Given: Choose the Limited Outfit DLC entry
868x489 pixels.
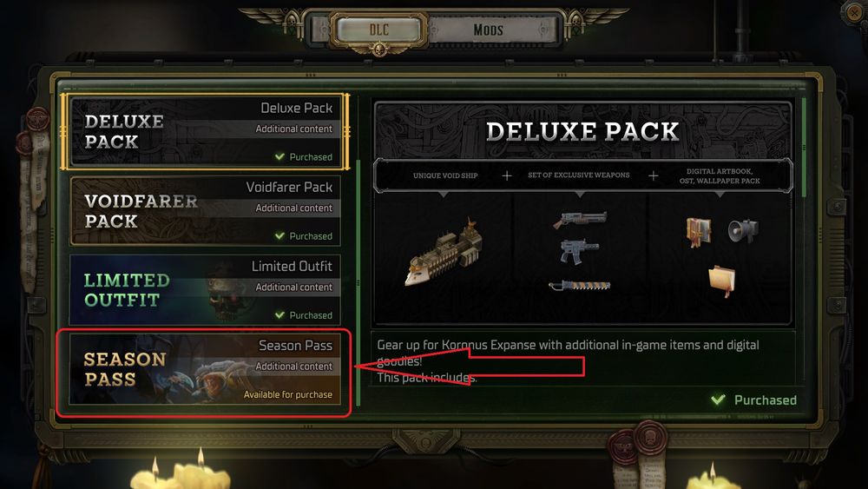Looking at the screenshot, I should (206, 289).
